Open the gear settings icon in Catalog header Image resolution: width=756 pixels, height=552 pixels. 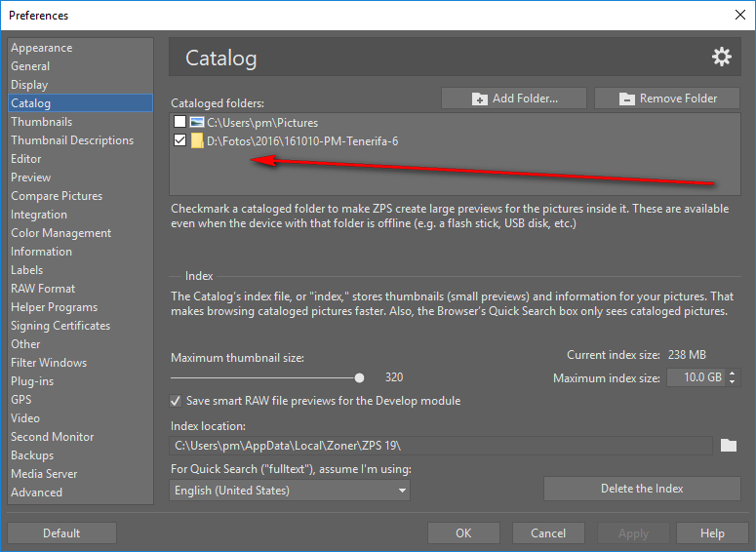[721, 57]
